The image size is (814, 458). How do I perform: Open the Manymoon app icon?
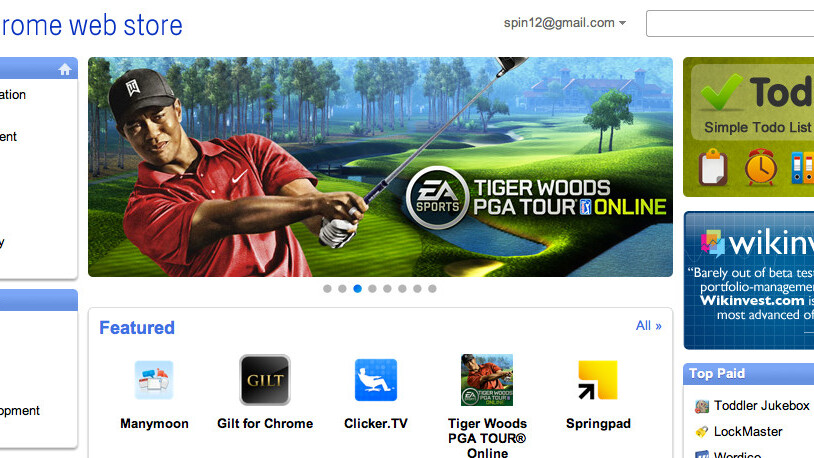[154, 380]
